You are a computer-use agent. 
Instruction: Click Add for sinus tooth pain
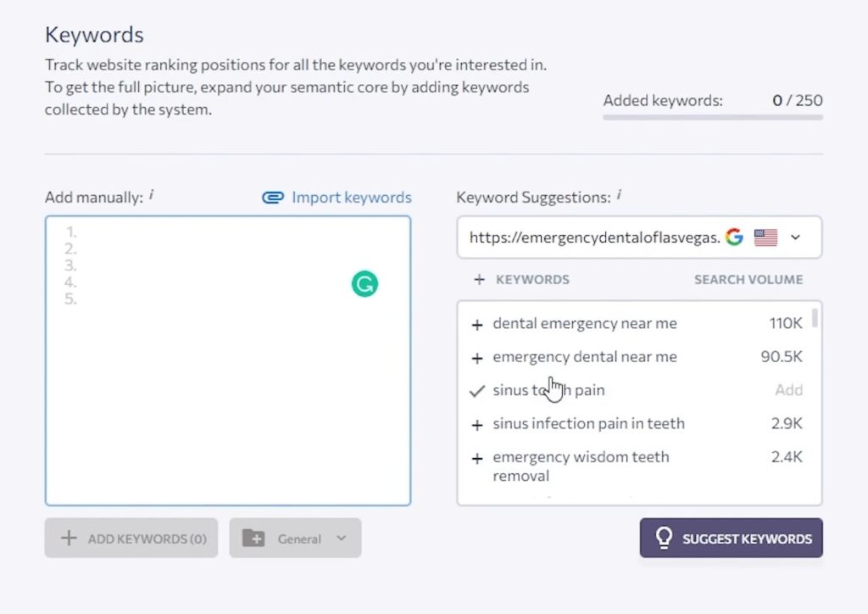point(789,390)
